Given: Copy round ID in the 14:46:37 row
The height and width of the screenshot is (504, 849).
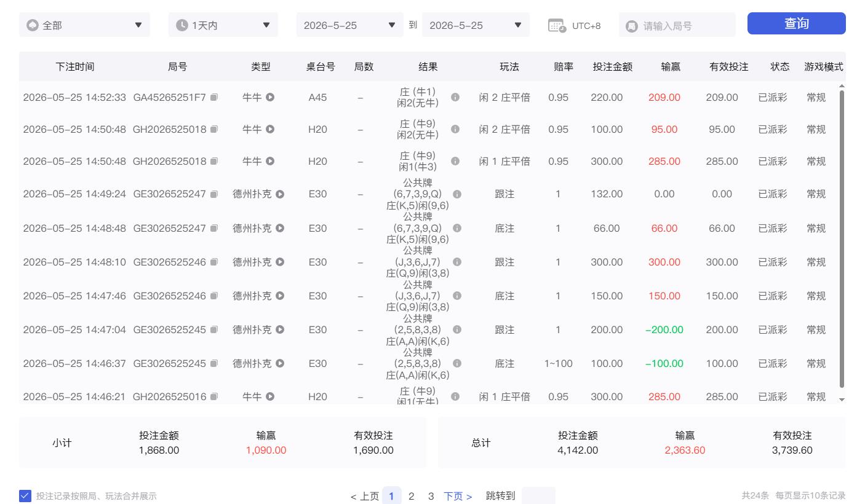Looking at the screenshot, I should coord(214,364).
